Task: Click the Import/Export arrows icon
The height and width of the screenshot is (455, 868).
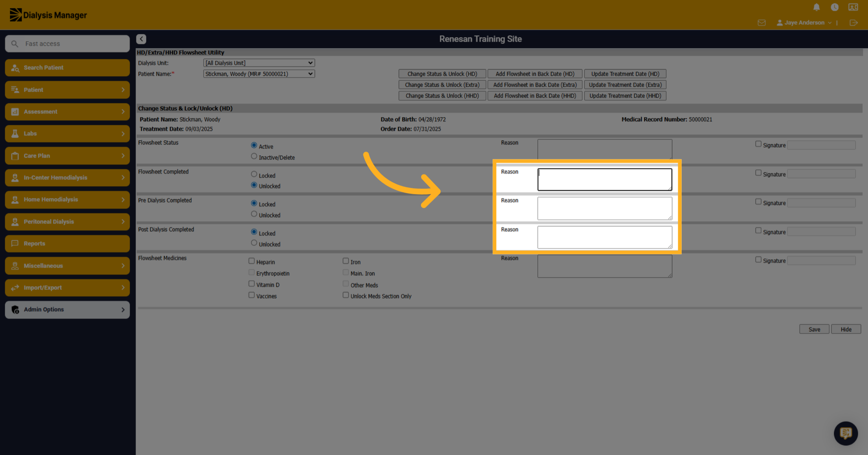Action: (15, 288)
